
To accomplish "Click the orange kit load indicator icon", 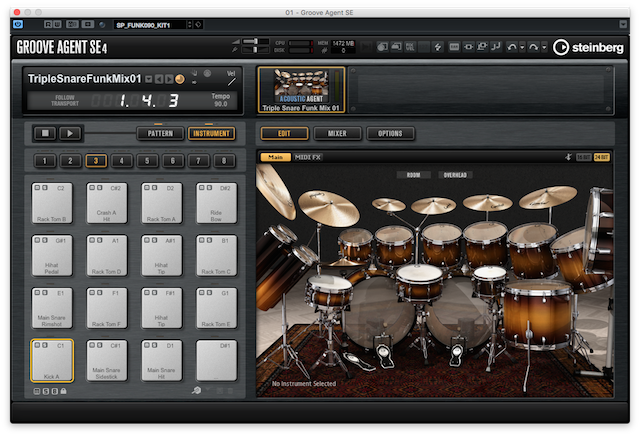I will (x=180, y=79).
